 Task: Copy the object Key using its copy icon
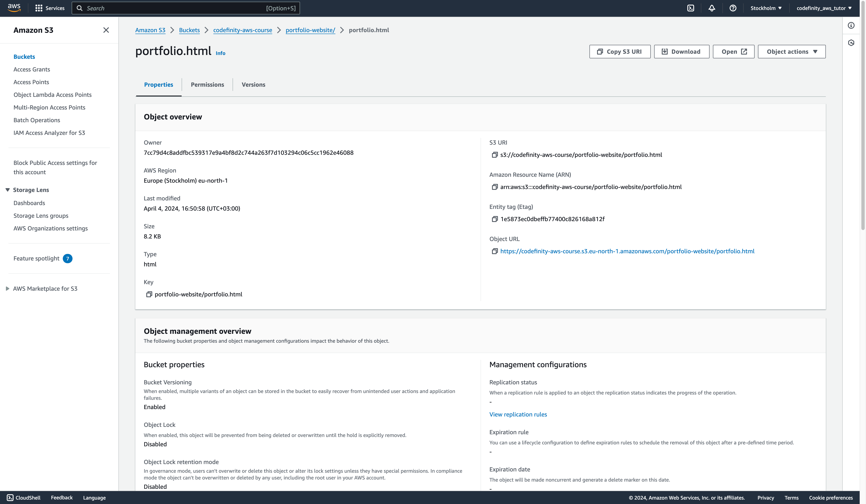[149, 294]
